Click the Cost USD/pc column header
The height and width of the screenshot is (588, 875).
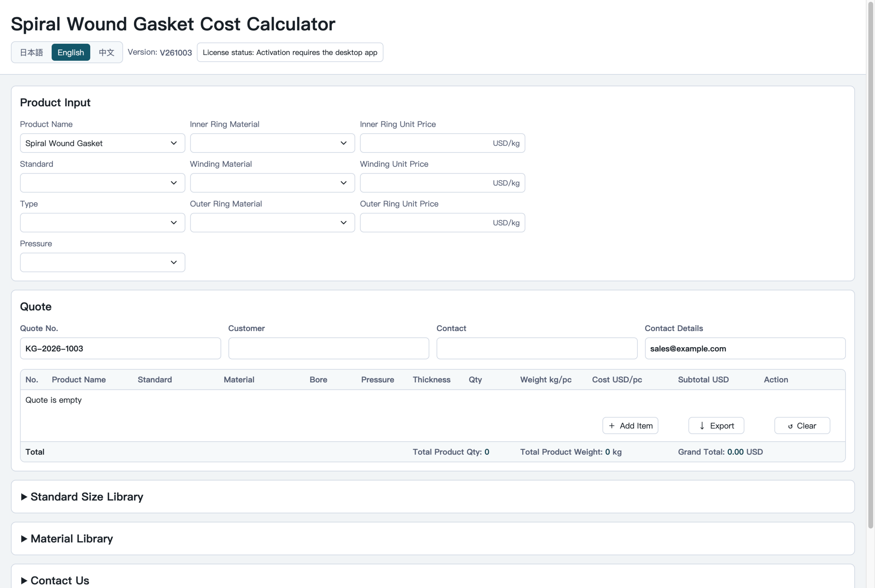(617, 380)
